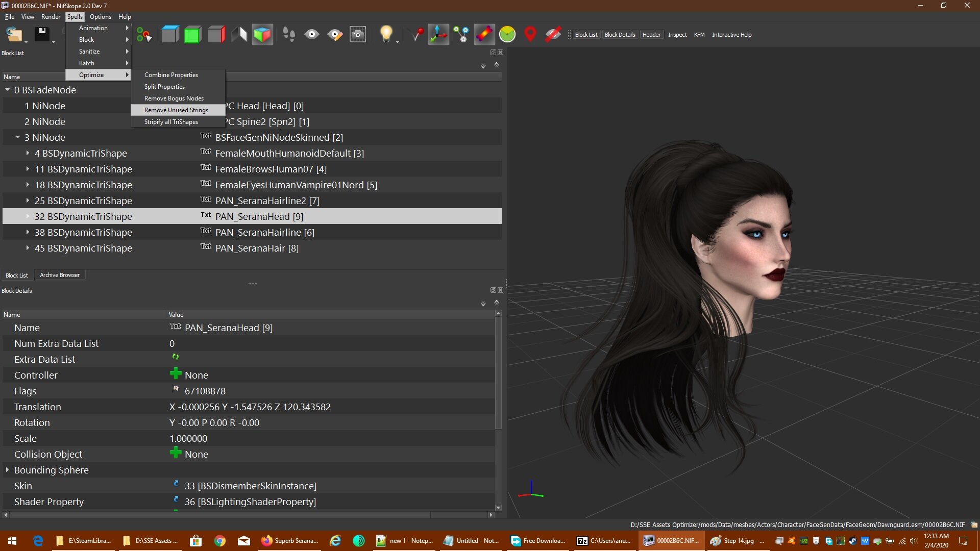980x551 pixels.
Task: Open the 7-Zip taskbar window
Action: point(604,541)
